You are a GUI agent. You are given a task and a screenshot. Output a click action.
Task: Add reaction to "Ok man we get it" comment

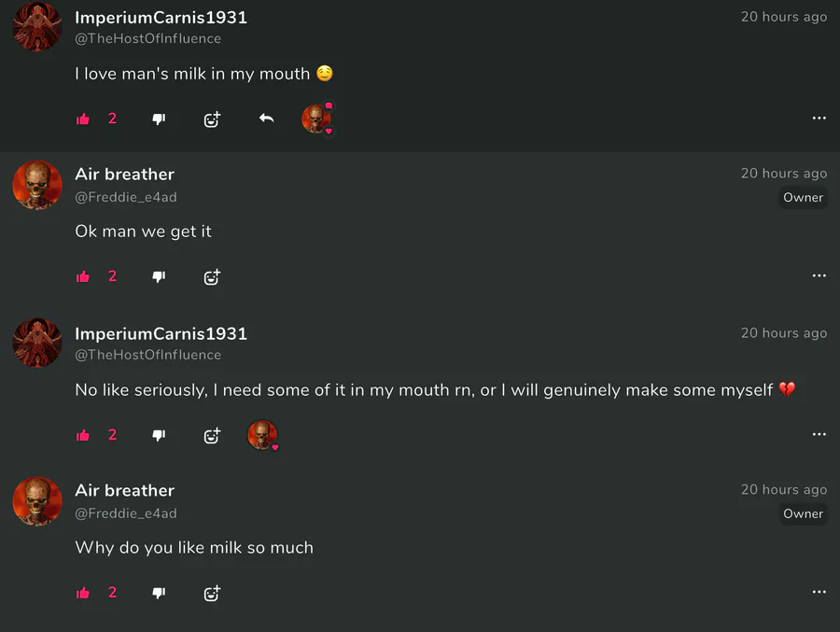coord(212,276)
